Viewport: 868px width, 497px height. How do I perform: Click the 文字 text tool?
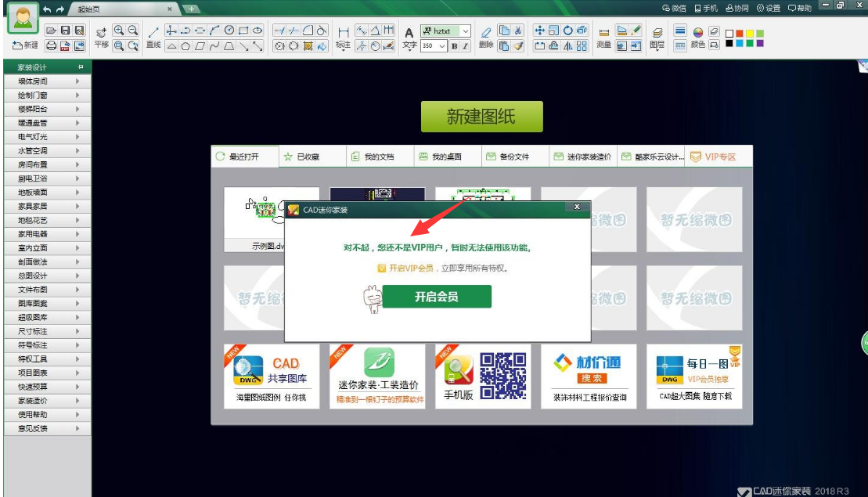[x=409, y=38]
